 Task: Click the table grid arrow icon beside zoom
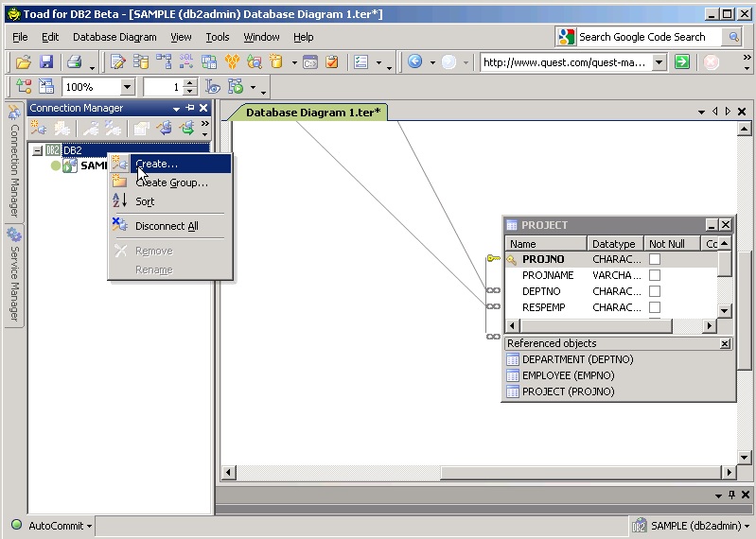[46, 87]
